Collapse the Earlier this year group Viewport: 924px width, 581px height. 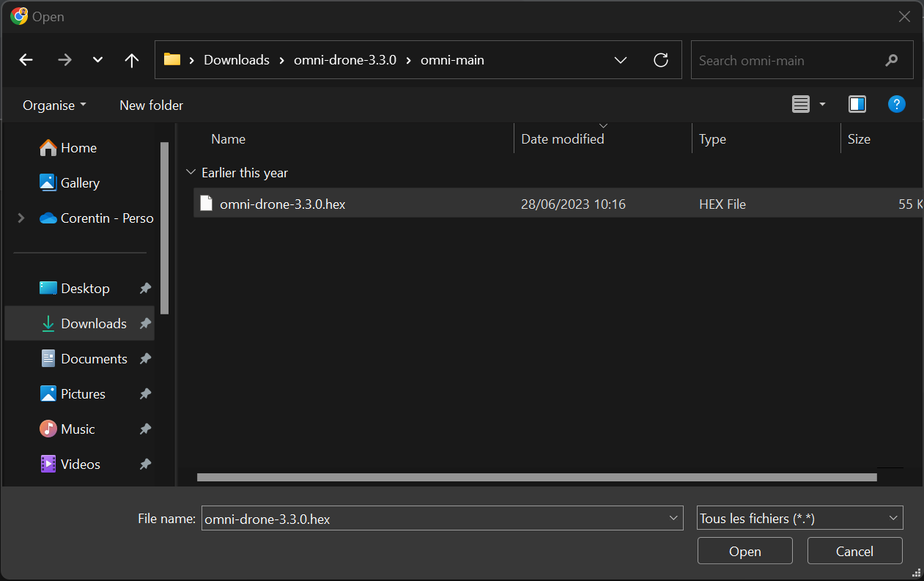click(191, 173)
